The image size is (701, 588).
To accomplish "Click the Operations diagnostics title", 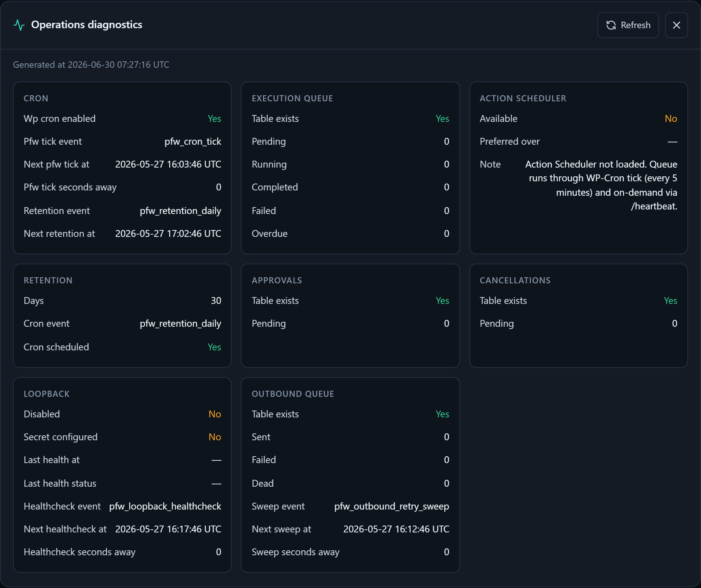I will tap(86, 25).
